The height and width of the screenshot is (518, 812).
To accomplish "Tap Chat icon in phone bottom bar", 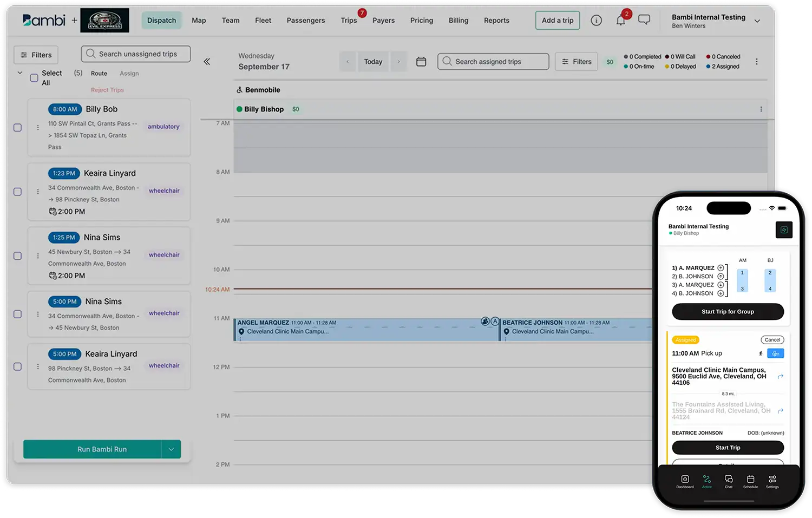I will pos(729,481).
